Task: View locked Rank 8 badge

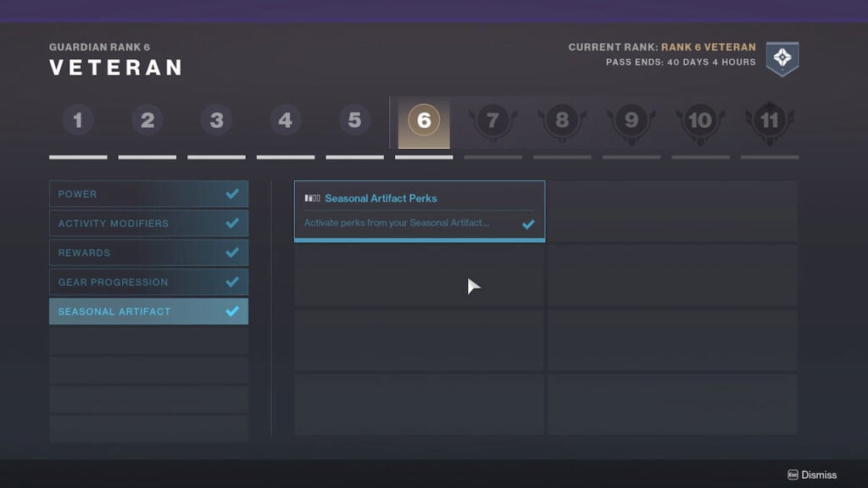Action: click(562, 122)
